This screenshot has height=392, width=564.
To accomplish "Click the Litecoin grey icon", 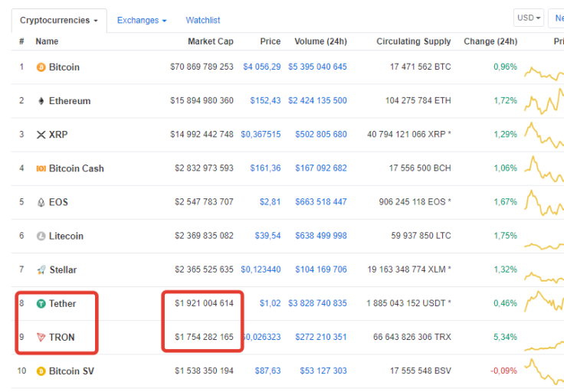I will tap(41, 236).
